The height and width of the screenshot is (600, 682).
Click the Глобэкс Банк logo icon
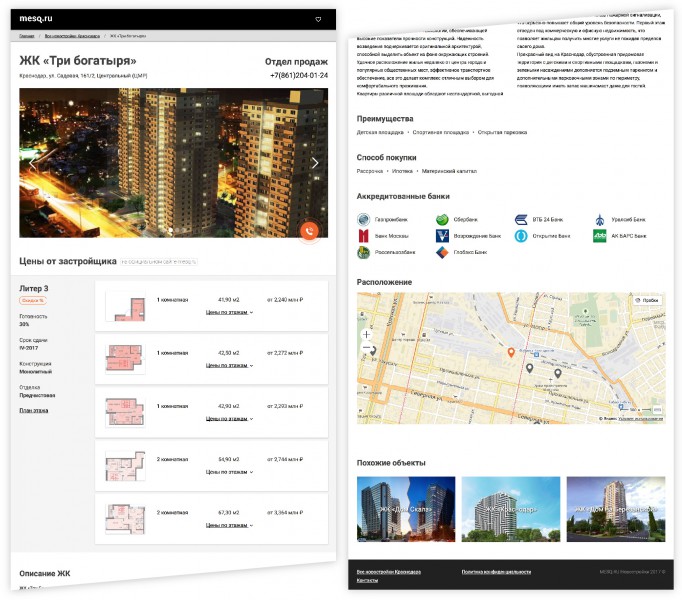coord(442,252)
